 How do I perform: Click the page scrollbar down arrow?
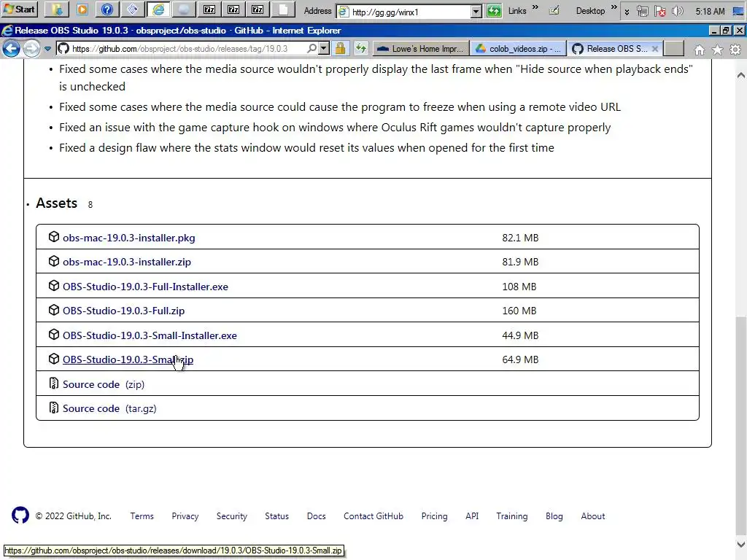pyautogui.click(x=741, y=544)
